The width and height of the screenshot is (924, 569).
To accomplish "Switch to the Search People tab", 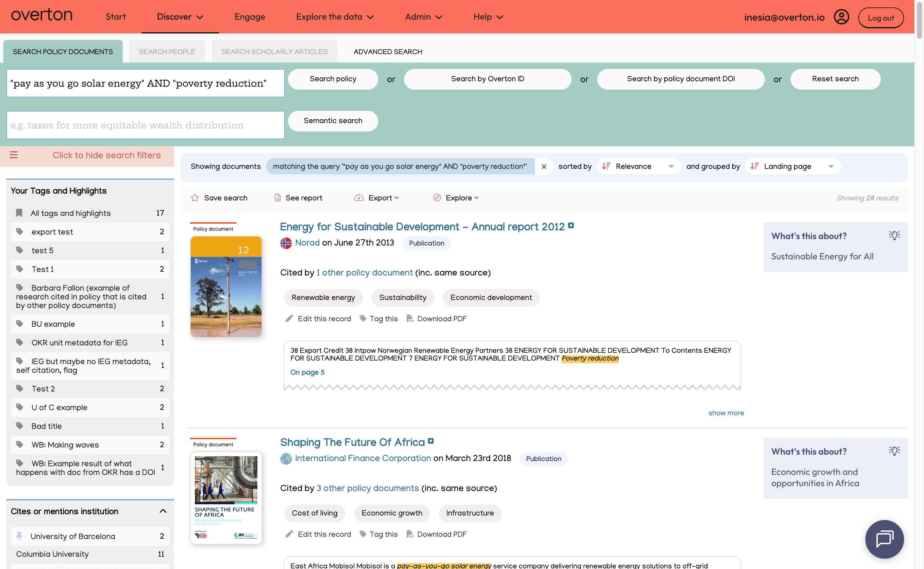I will [167, 52].
